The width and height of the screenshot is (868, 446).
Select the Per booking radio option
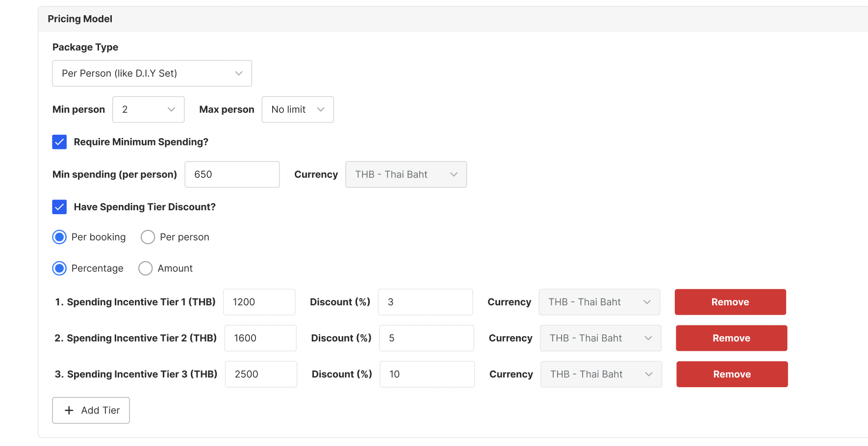(59, 237)
